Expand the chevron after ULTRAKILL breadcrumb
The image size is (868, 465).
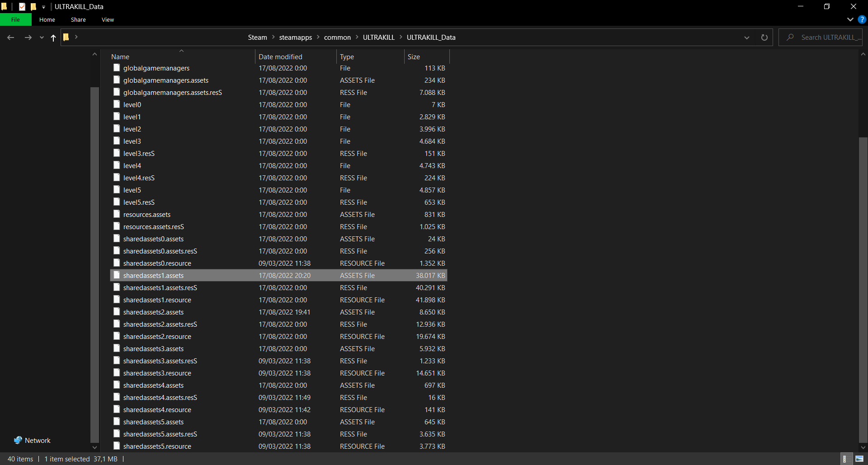click(401, 37)
